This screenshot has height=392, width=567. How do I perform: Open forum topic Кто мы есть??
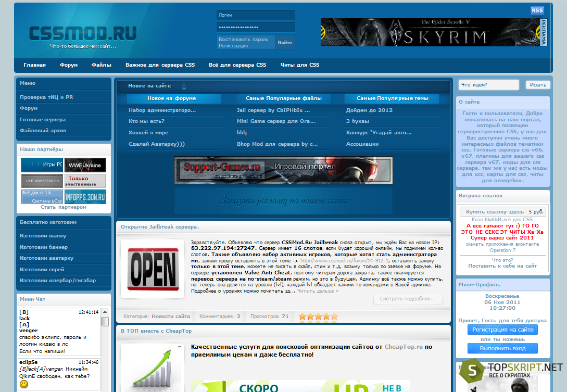tap(146, 121)
